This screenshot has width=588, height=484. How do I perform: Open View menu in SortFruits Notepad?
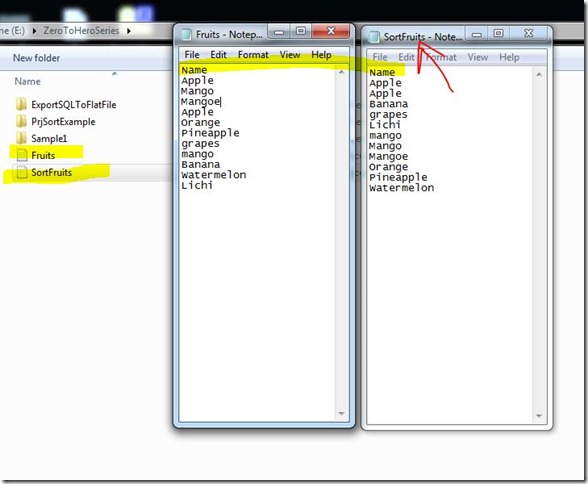click(477, 57)
